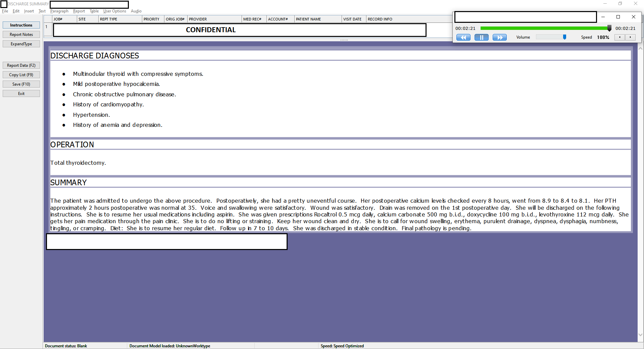The height and width of the screenshot is (349, 644).
Task: Select the JOB# column header
Action: point(64,19)
